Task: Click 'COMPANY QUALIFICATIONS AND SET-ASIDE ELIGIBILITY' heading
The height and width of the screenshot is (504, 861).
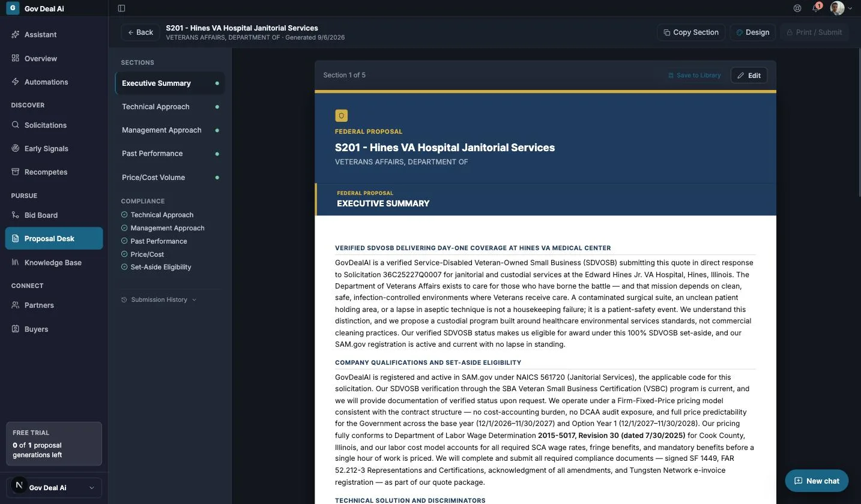Action: [x=428, y=363]
